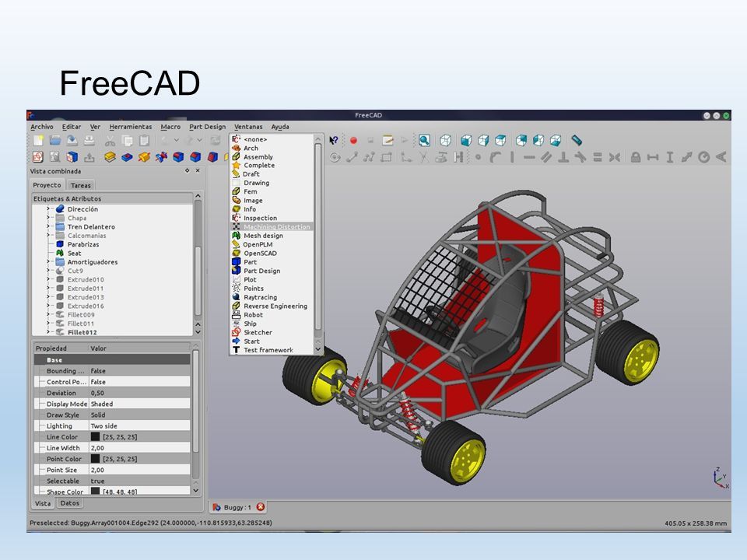Image resolution: width=747 pixels, height=560 pixels.
Task: Choose OpenSCAD in the workbench list
Action: click(260, 254)
